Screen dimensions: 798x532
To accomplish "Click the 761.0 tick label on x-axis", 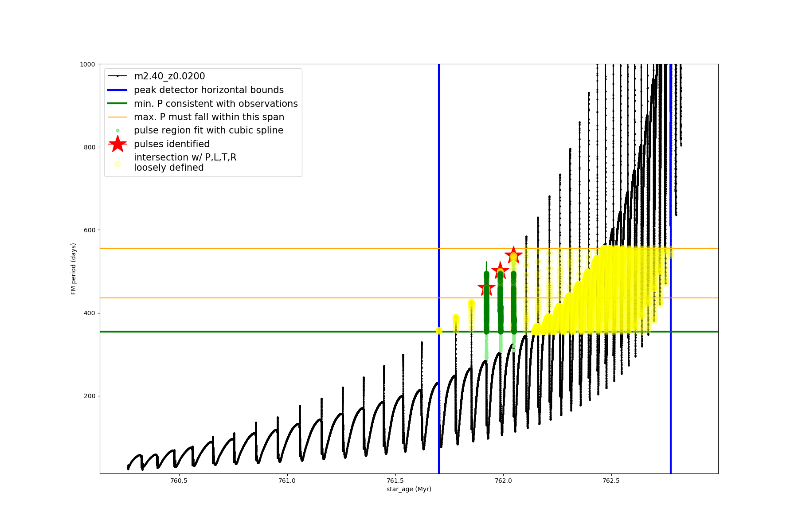I will click(287, 481).
